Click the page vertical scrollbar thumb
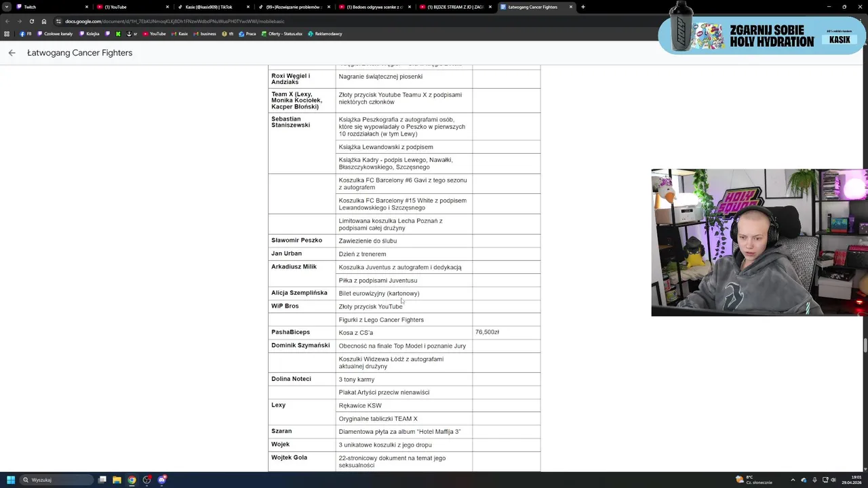868x488 pixels. 865,344
